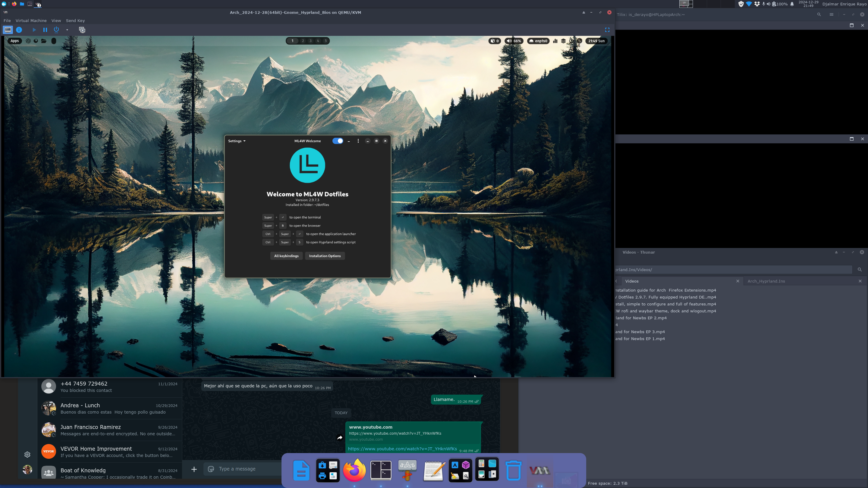Screen dimensions: 868x488
Task: Switch to Arch_Hyprland.Ins tab in Thunar
Action: tap(766, 281)
